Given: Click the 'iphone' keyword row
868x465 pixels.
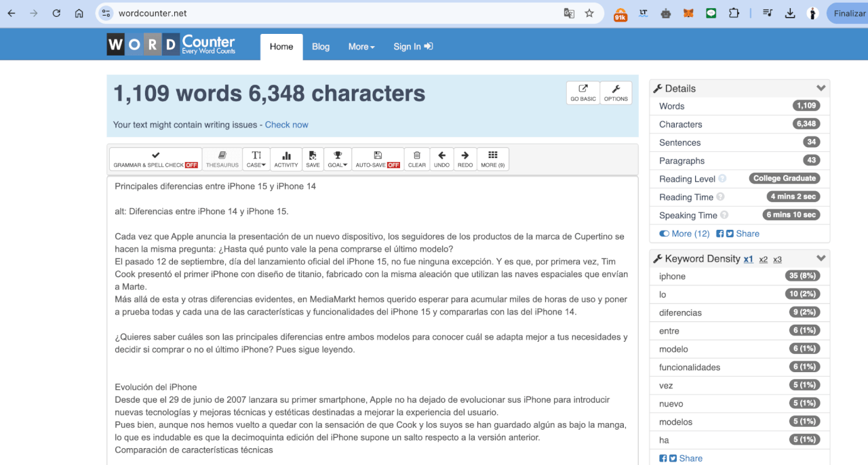Looking at the screenshot, I should [x=739, y=276].
